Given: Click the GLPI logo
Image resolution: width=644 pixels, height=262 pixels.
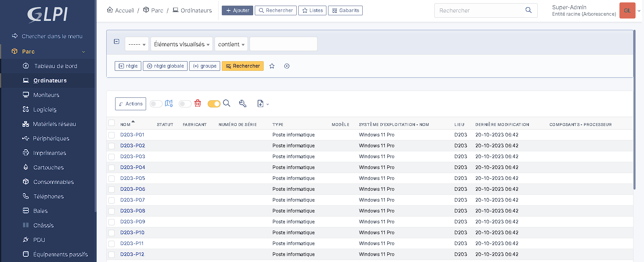Looking at the screenshot, I should (47, 15).
